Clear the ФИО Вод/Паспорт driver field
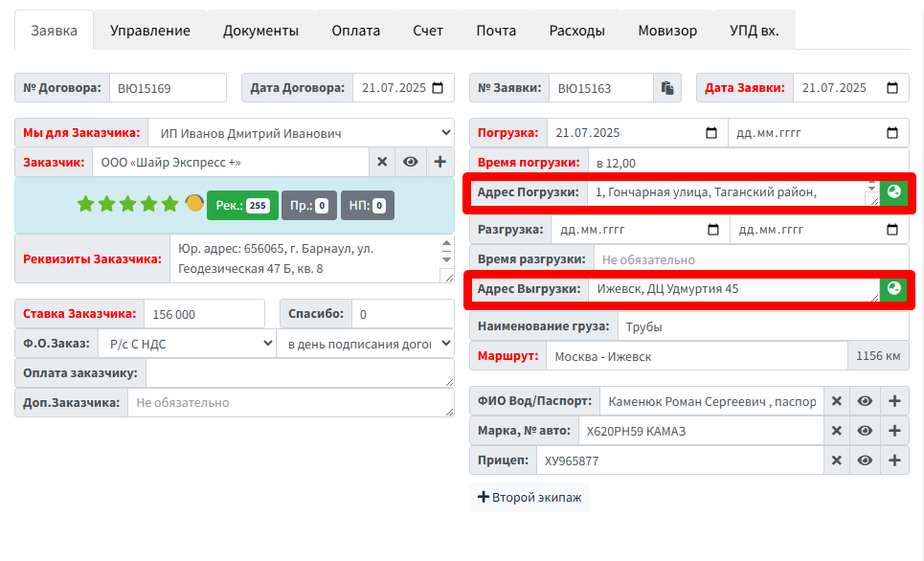The image size is (924, 561). point(836,401)
